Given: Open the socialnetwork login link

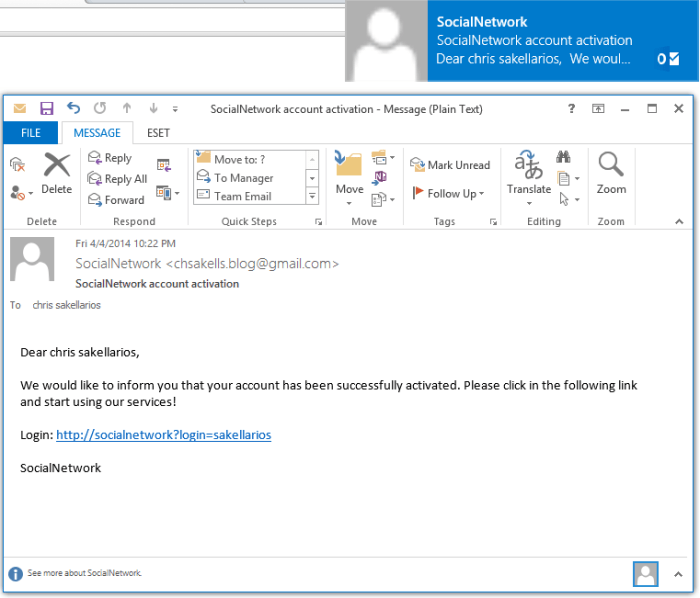Looking at the screenshot, I should coord(163,435).
